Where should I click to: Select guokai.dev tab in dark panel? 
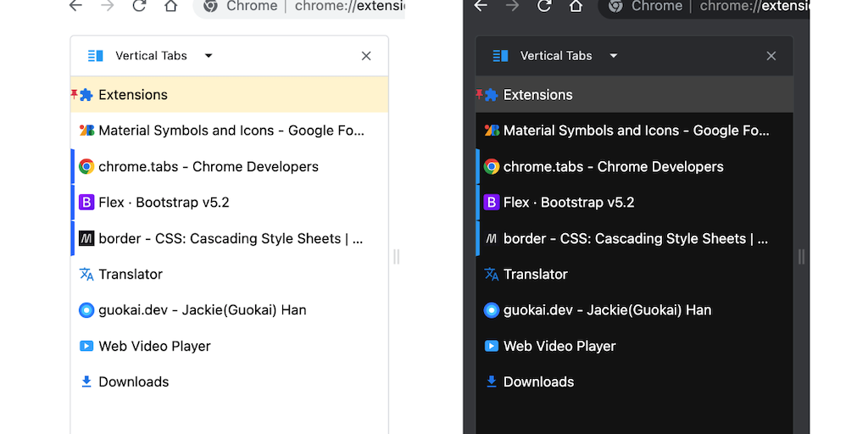[x=607, y=310]
